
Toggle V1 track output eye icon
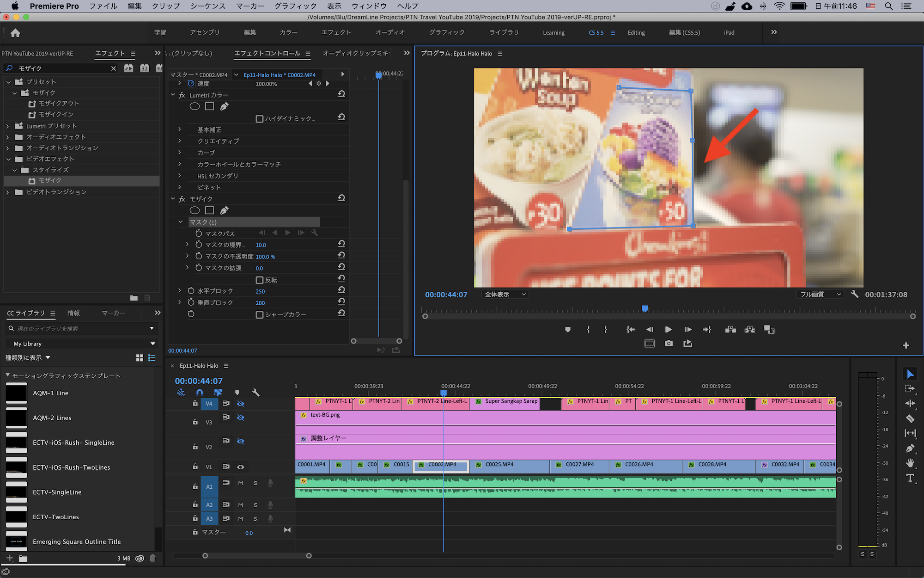click(241, 467)
